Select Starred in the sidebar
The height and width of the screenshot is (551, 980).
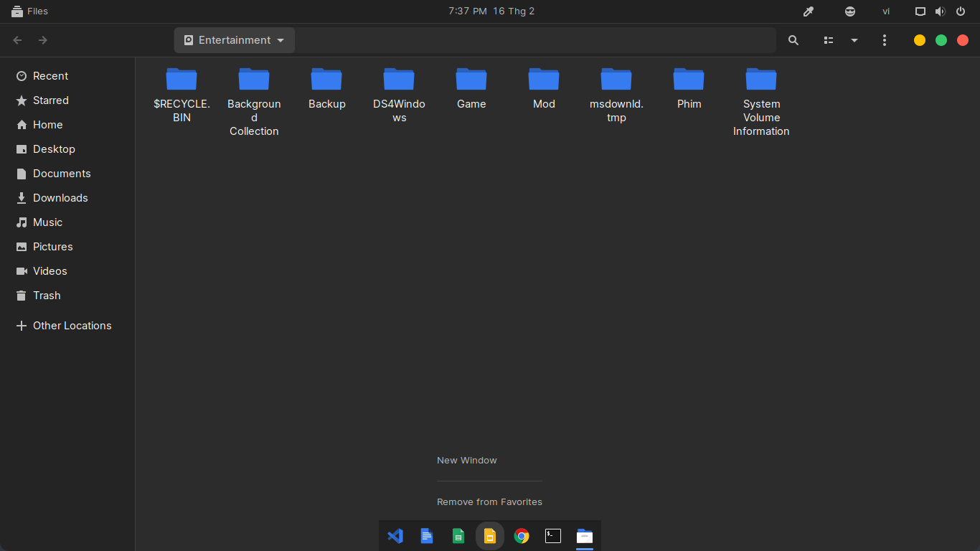pyautogui.click(x=67, y=100)
